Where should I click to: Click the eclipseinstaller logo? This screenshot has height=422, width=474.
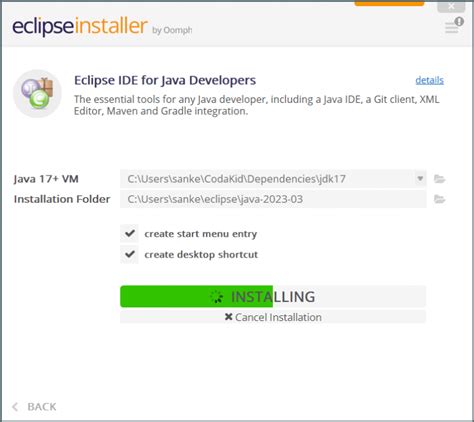pyautogui.click(x=80, y=26)
